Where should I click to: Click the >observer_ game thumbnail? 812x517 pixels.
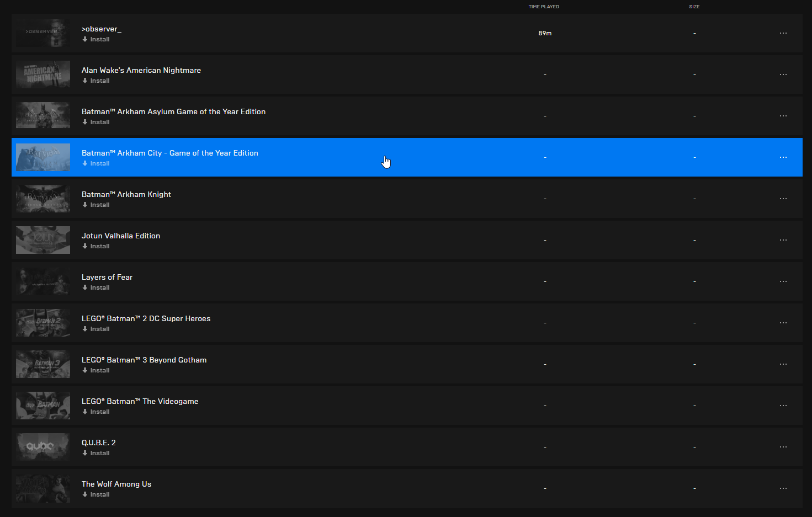[43, 33]
